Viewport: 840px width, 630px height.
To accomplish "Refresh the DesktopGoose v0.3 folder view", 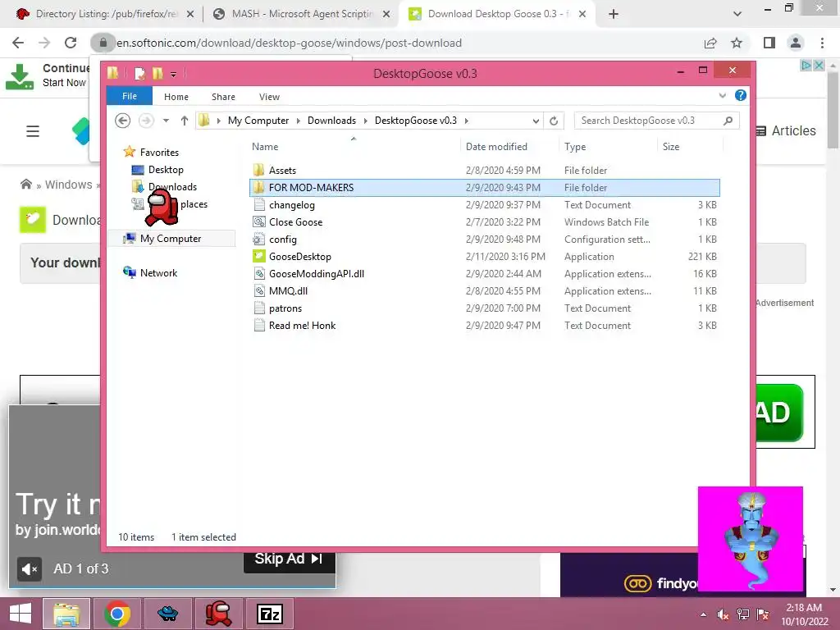I will coord(554,121).
